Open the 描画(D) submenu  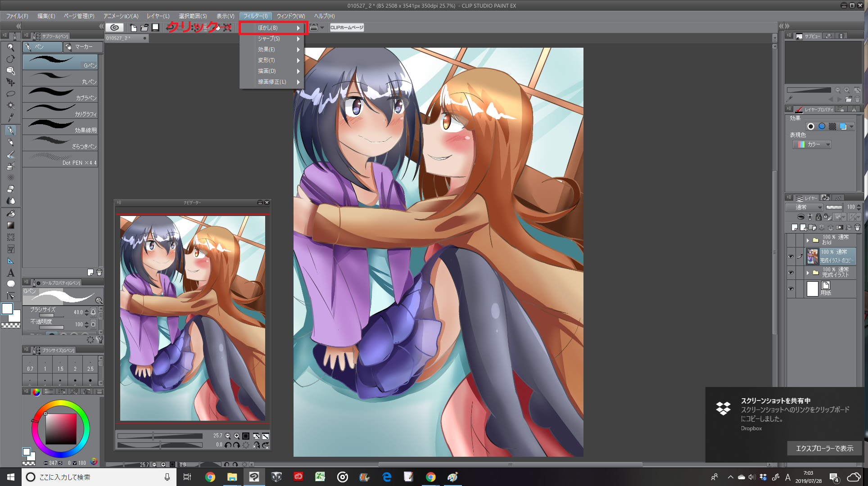pos(272,71)
